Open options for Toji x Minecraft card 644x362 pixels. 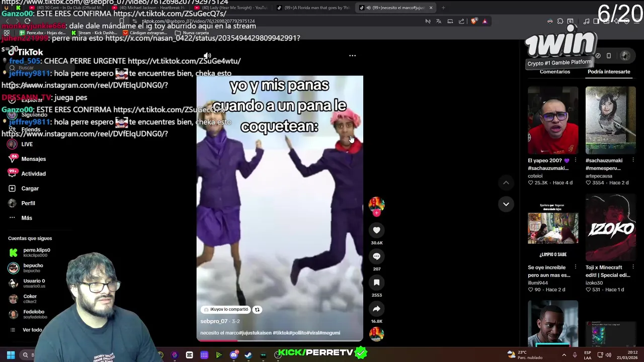click(633, 267)
